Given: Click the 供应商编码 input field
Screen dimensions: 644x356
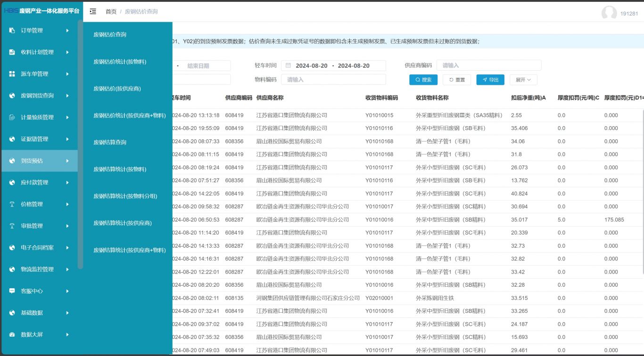Looking at the screenshot, I should (x=489, y=65).
